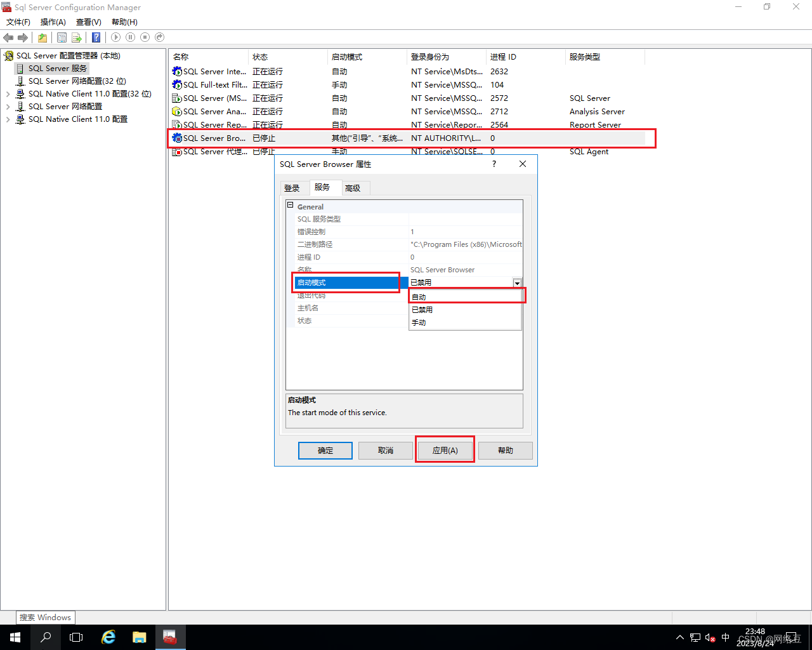Open the 查看(V) menu

[89, 22]
